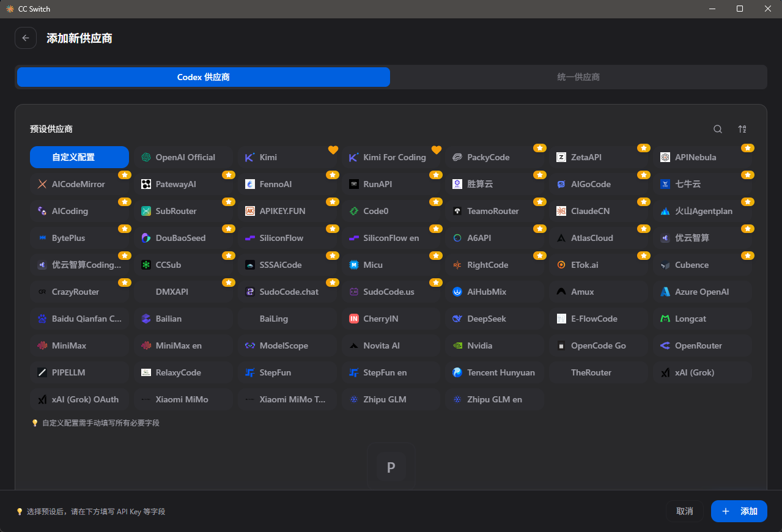
Task: Click the AtlasCloud icon
Action: 561,238
